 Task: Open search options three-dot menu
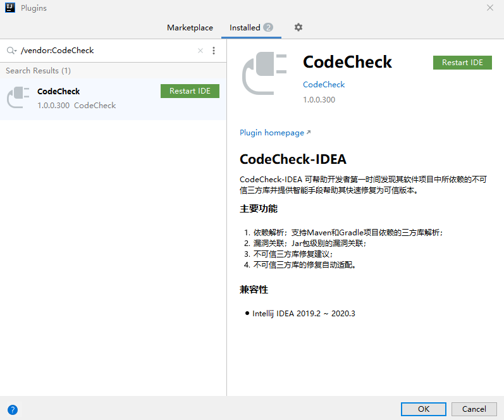214,51
